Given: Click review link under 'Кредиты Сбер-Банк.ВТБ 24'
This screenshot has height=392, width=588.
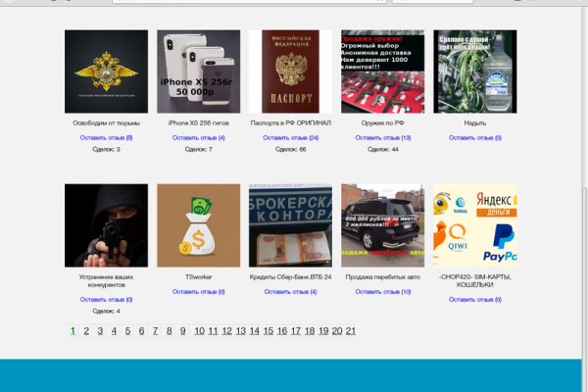Looking at the screenshot, I should click(291, 291).
